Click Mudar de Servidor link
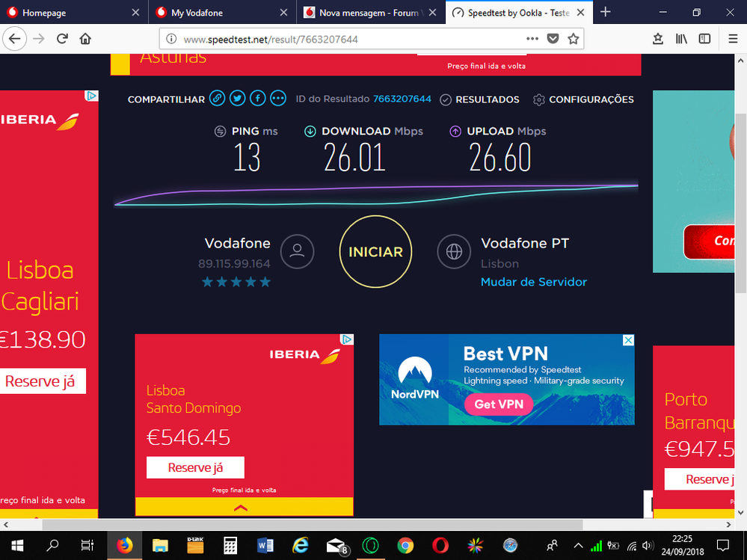The height and width of the screenshot is (560, 747). click(534, 282)
